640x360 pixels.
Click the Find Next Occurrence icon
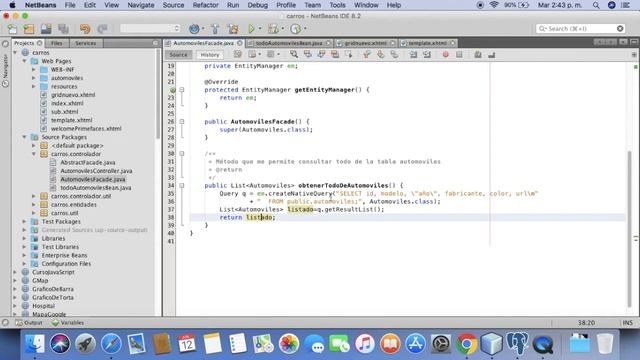321,54
